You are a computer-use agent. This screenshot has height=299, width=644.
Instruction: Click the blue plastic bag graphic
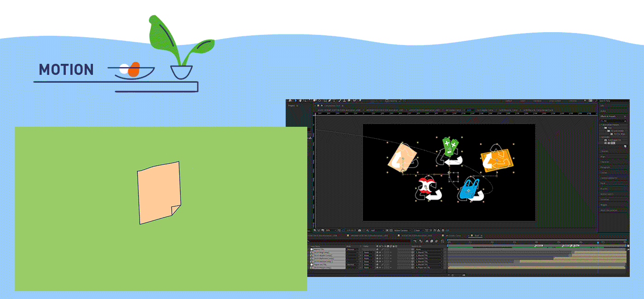469,189
